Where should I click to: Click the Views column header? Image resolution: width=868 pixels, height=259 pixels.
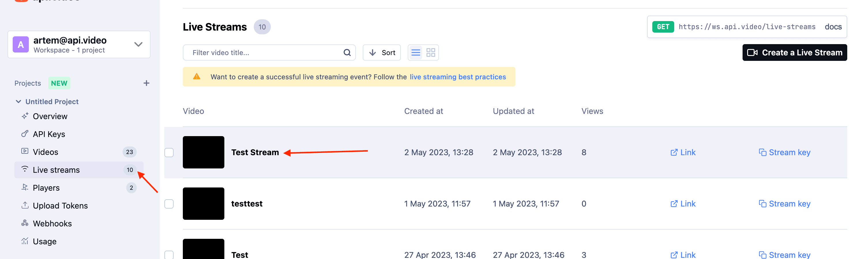(x=592, y=111)
